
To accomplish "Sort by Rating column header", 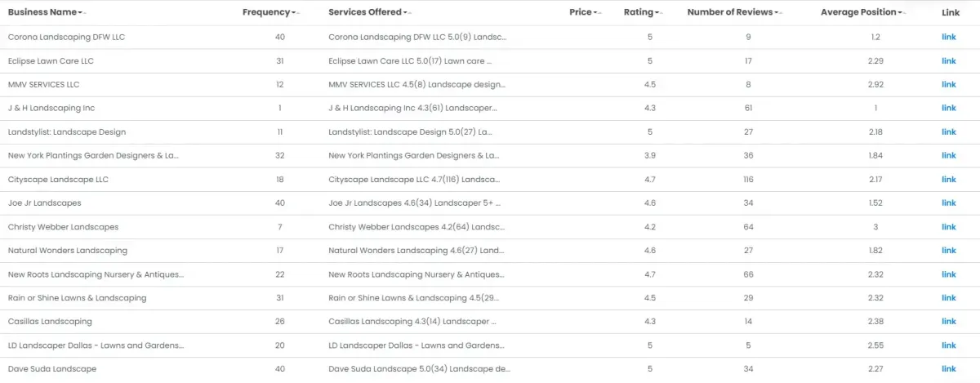I will 639,12.
